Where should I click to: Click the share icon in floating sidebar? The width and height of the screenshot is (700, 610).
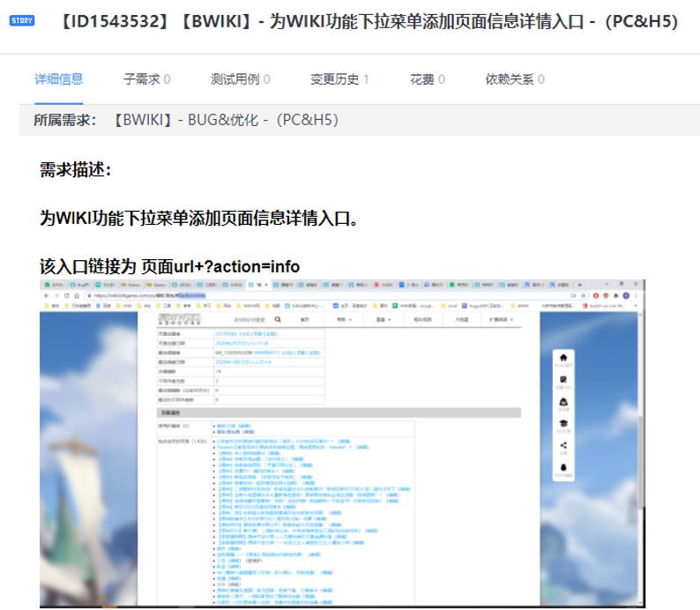tap(563, 446)
